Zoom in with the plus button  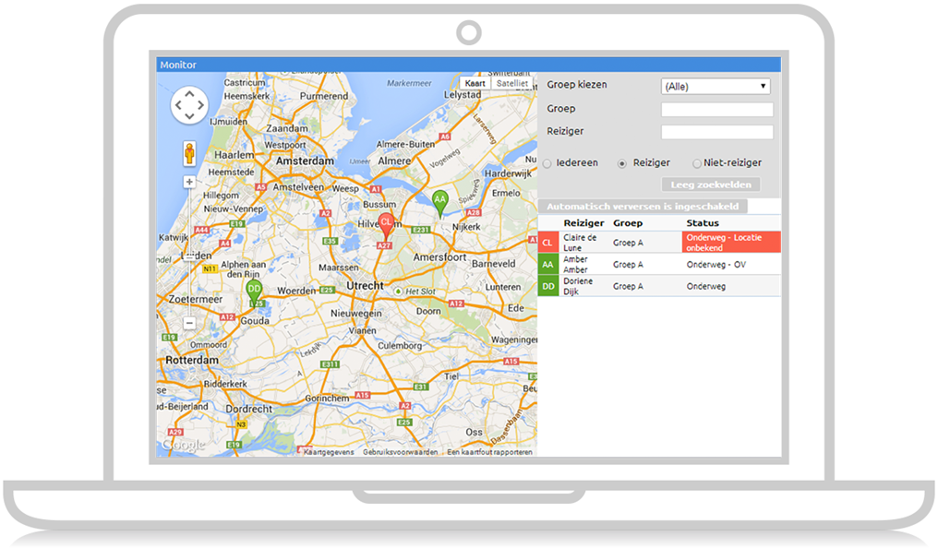pos(189,182)
